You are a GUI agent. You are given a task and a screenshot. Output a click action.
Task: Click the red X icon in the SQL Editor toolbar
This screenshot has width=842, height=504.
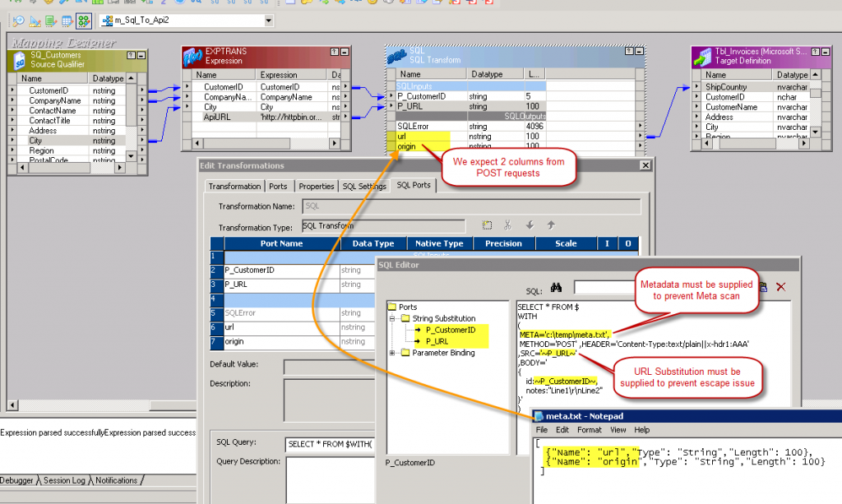click(x=780, y=286)
